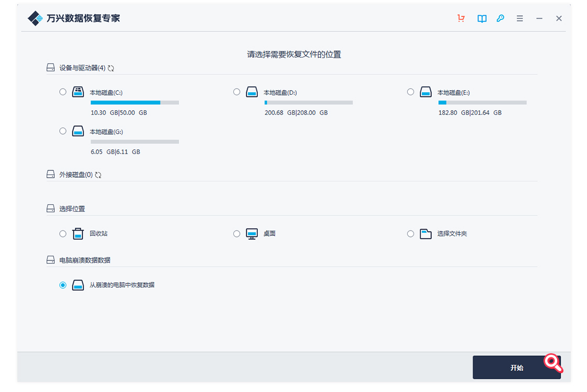587x392 pixels.
Task: Click the 桌面 monitor icon
Action: click(252, 234)
